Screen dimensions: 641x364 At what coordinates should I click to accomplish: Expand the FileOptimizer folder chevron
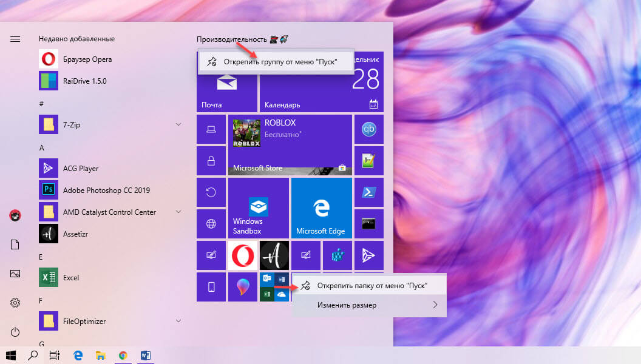click(178, 321)
